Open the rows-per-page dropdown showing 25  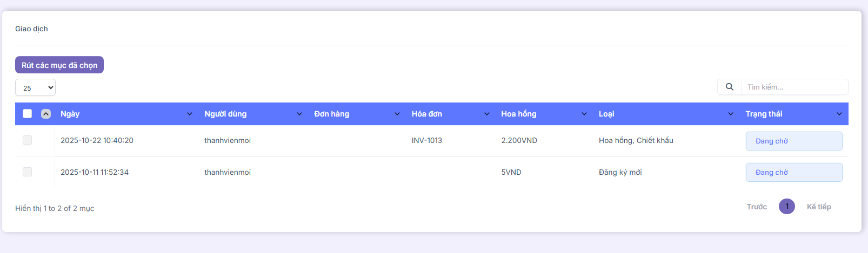click(35, 87)
